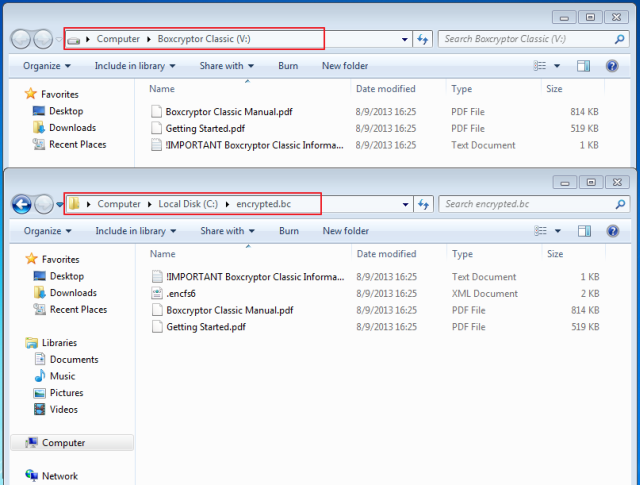This screenshot has height=485, width=640.
Task: Open Organize menu in Boxcryptor Classic window
Action: (47, 66)
